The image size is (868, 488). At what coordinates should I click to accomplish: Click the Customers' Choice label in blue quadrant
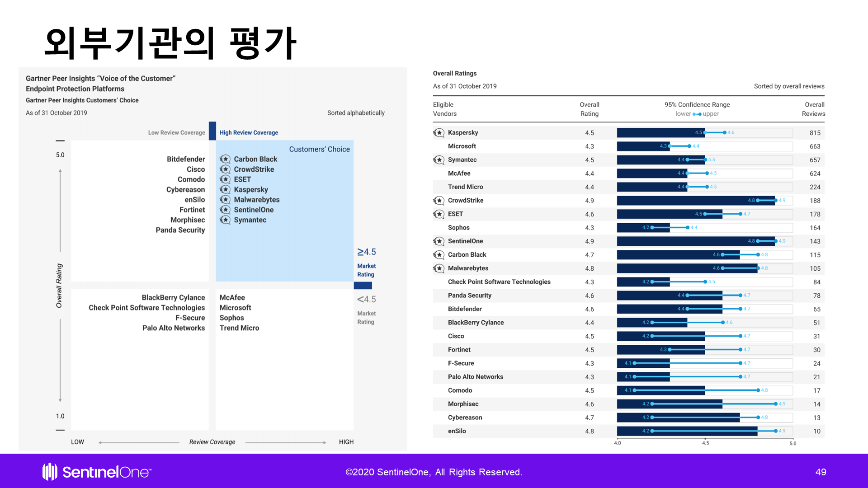(x=319, y=149)
